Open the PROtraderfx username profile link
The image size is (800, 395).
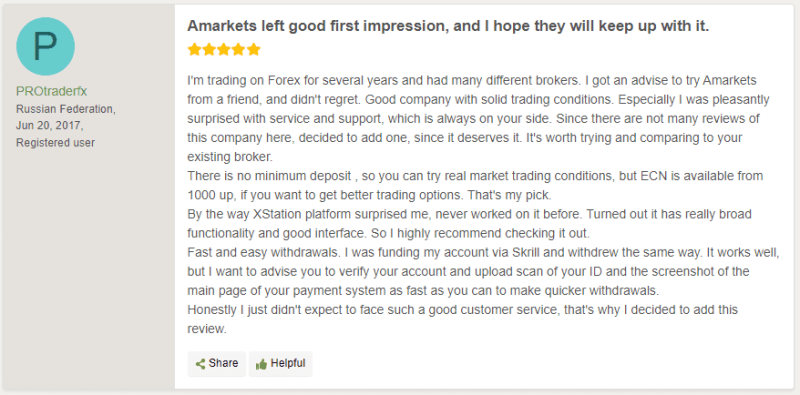(52, 92)
